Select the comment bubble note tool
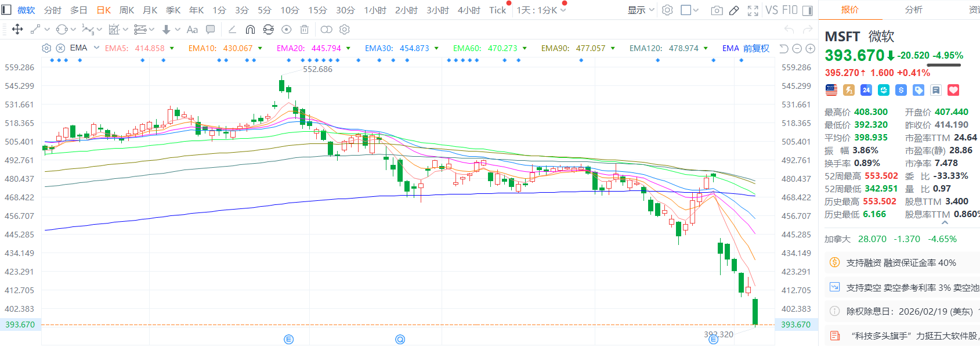The image size is (980, 346). 211,30
